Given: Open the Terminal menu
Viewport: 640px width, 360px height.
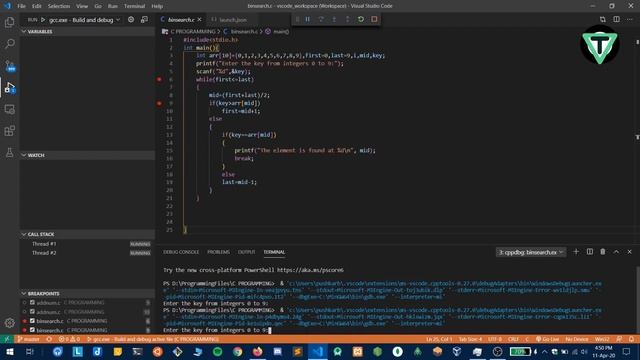Looking at the screenshot, I should tap(134, 6).
